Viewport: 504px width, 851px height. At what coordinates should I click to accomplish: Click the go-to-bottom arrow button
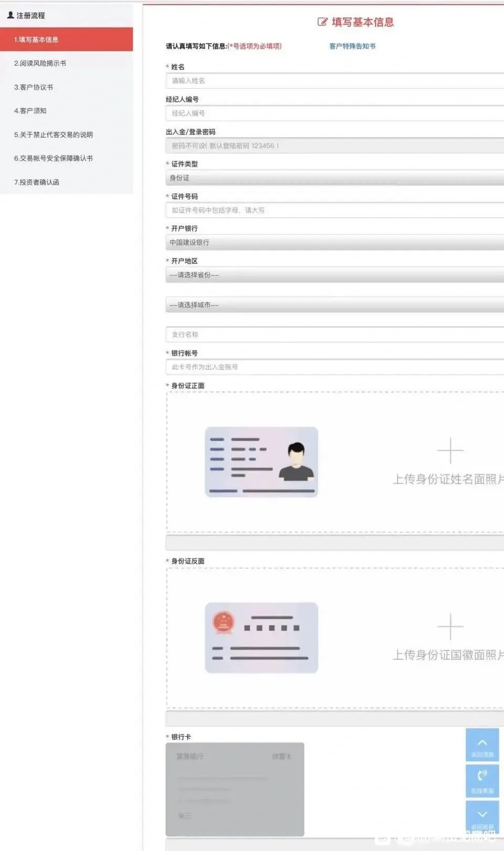click(x=482, y=816)
